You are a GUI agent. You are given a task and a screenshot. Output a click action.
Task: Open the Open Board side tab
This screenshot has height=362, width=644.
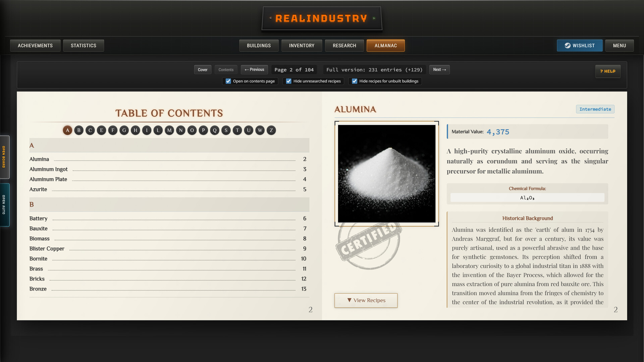(4, 157)
